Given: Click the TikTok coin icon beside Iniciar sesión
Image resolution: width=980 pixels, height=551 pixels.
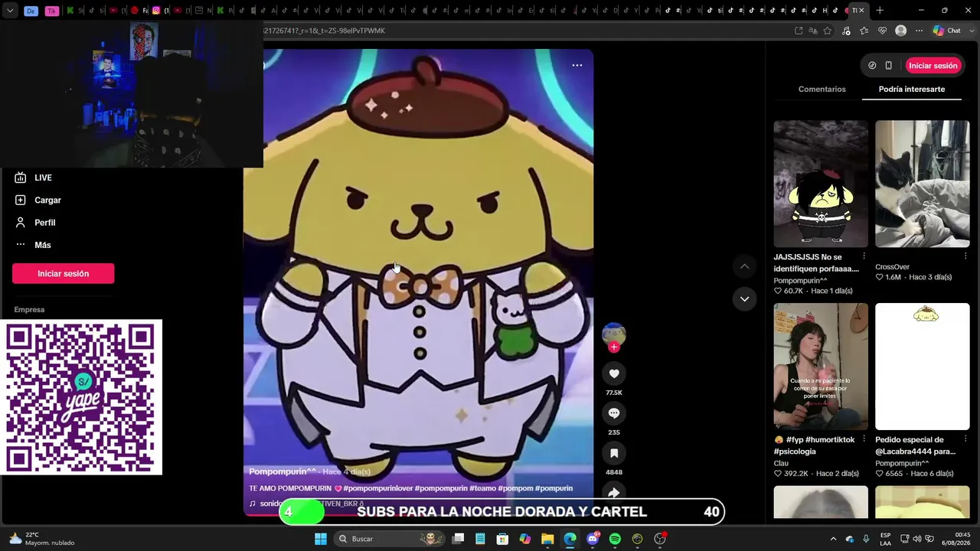Looking at the screenshot, I should [x=872, y=66].
